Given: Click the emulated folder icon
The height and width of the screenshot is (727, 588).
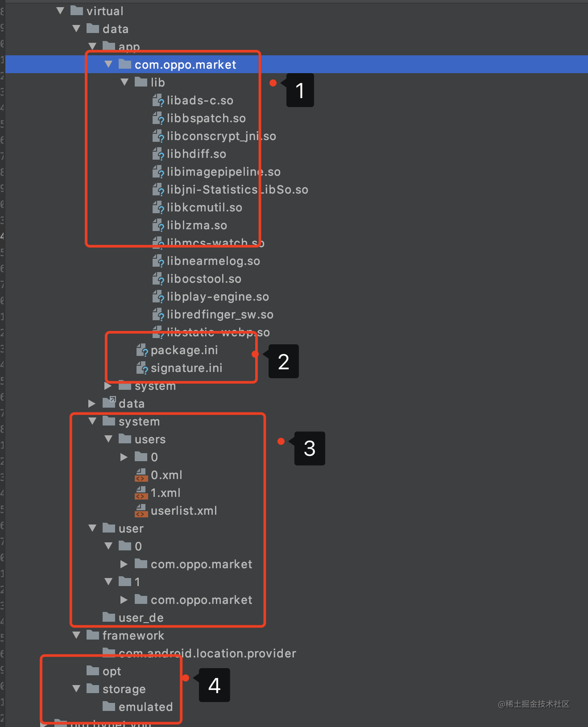Looking at the screenshot, I should 109,706.
